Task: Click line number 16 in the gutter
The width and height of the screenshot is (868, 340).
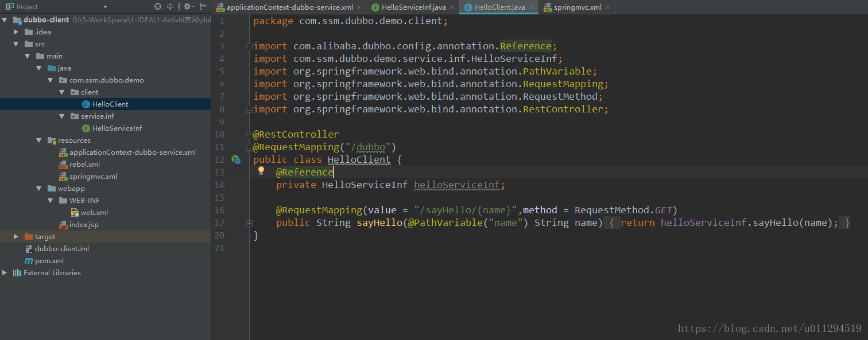Action: (x=219, y=210)
